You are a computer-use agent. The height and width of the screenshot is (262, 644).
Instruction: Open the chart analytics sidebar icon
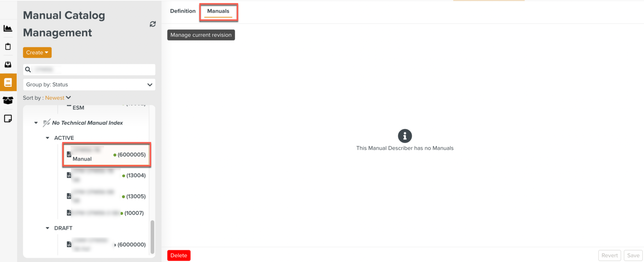coord(8,28)
